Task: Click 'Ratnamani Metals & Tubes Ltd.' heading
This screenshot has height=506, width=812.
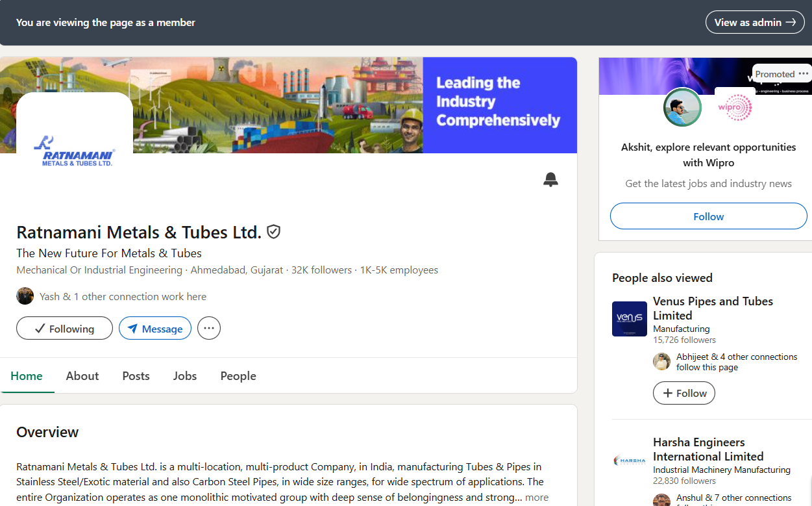Action: tap(139, 232)
